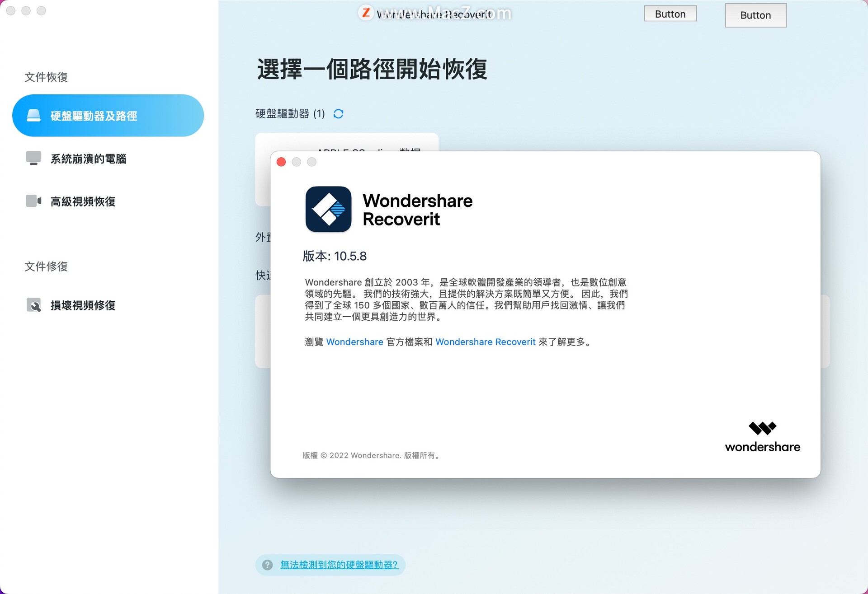The width and height of the screenshot is (868, 594).
Task: Open the corrupted video repair tool
Action: pos(83,305)
